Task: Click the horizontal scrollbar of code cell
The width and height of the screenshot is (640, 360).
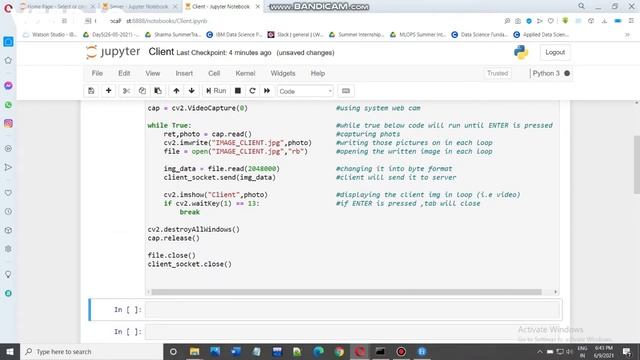Action: point(346,292)
